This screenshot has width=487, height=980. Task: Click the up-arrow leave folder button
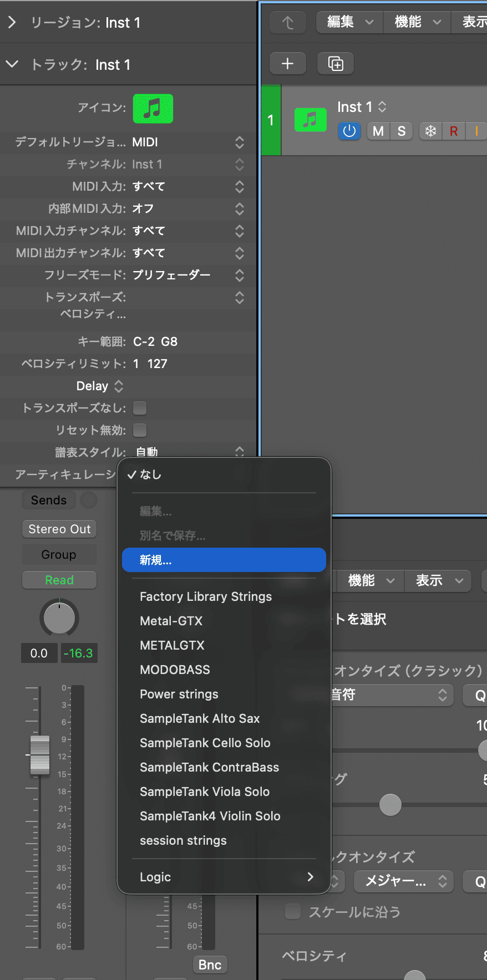point(288,22)
